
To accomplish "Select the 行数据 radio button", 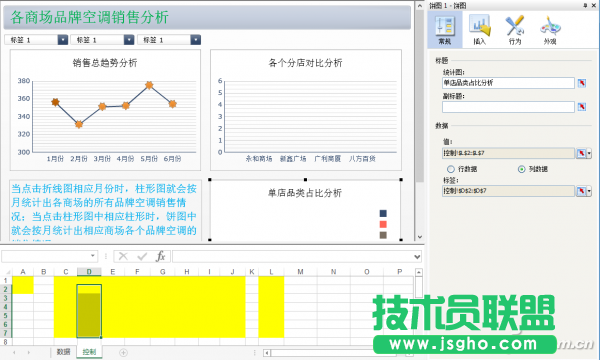I will pyautogui.click(x=451, y=169).
